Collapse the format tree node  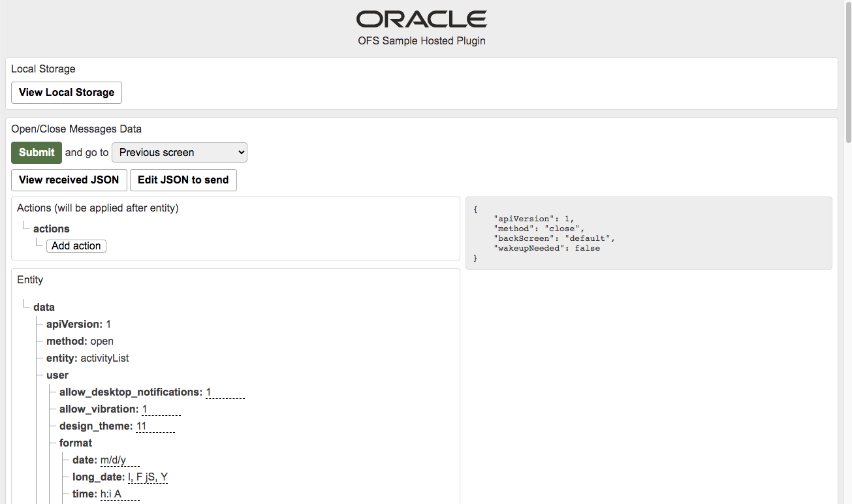click(76, 443)
